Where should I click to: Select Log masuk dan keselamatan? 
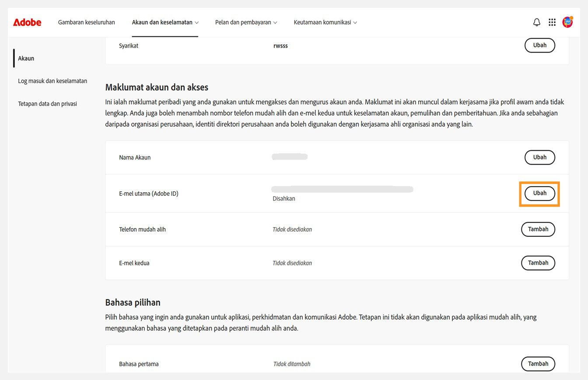[x=52, y=81]
